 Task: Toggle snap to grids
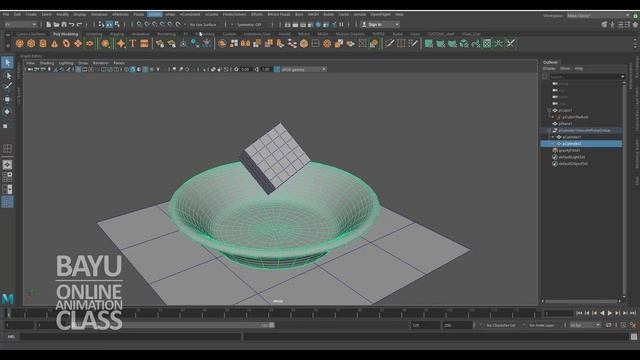pos(140,24)
